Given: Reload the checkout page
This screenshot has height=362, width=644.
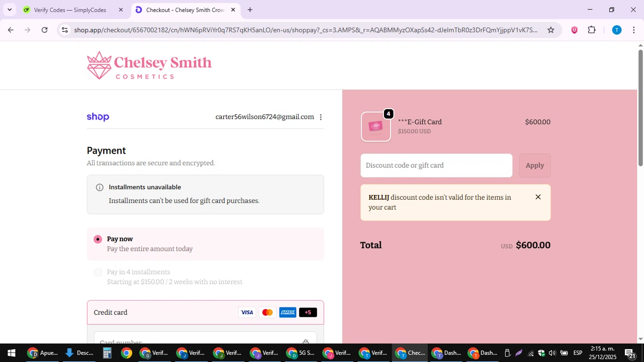Looking at the screenshot, I should [45, 30].
